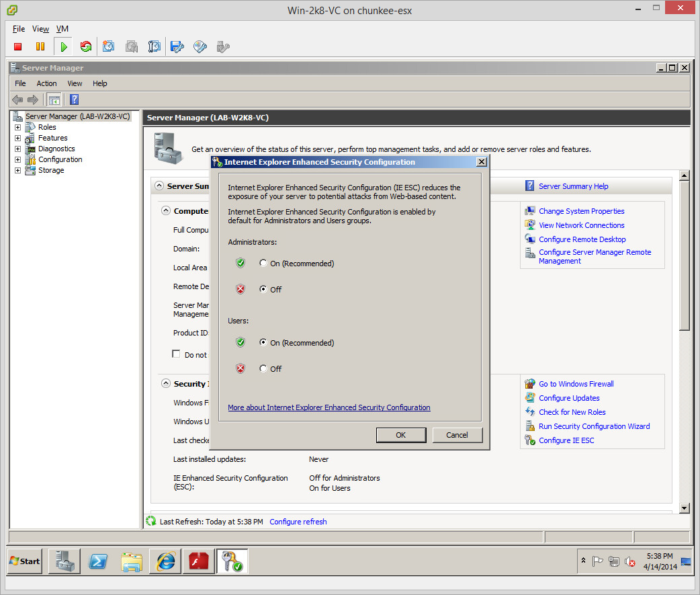Open Windows Explorer folder on taskbar
700x595 pixels.
pyautogui.click(x=132, y=561)
